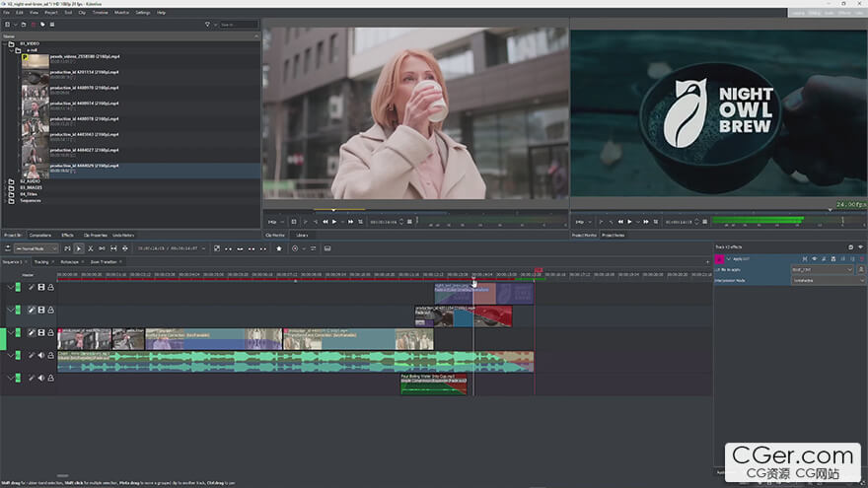Click the record icon in timeline toolbar

click(x=295, y=249)
